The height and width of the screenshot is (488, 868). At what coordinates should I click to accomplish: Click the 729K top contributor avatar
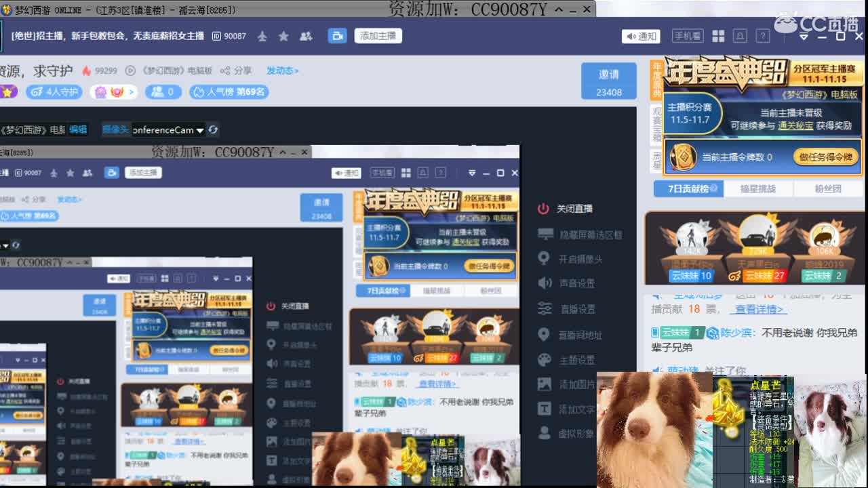click(757, 232)
